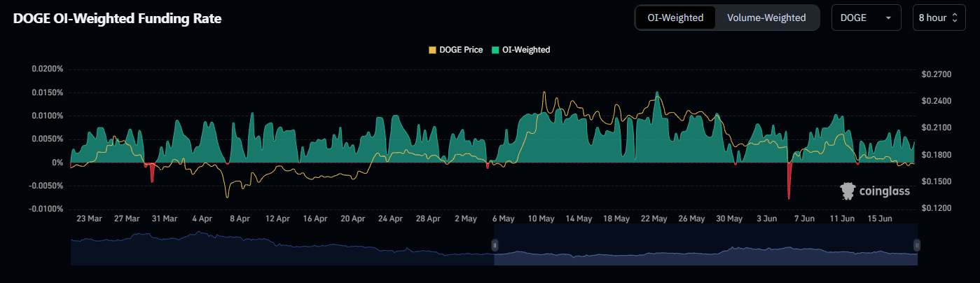Image resolution: width=980 pixels, height=283 pixels.
Task: Click the 30 May date label
Action: pyautogui.click(x=730, y=219)
